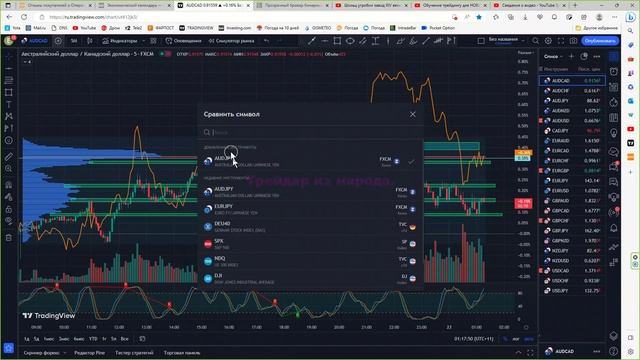Open go to date calendar icon
Viewport: 640px width, 360px height.
pos(142,339)
